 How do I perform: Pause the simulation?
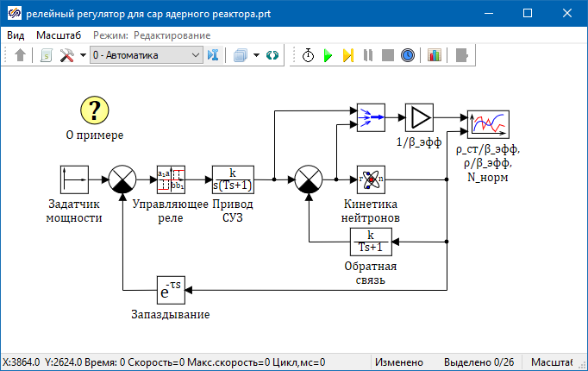coord(368,55)
